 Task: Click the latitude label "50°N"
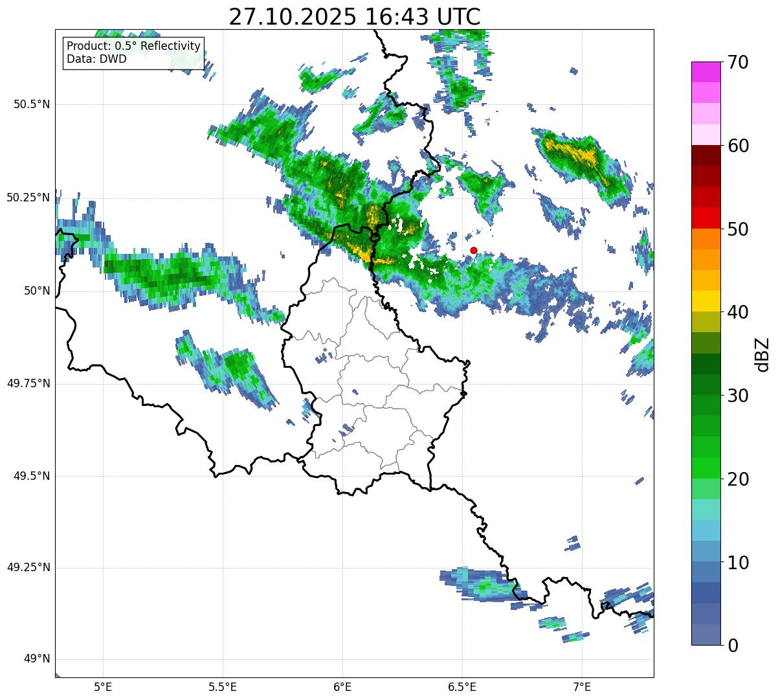point(37,291)
